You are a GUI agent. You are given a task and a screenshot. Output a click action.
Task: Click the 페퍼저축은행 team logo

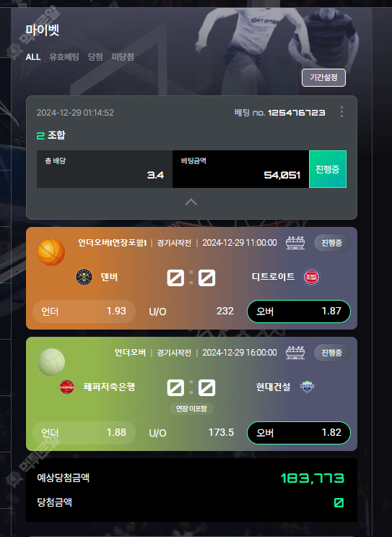[66, 387]
